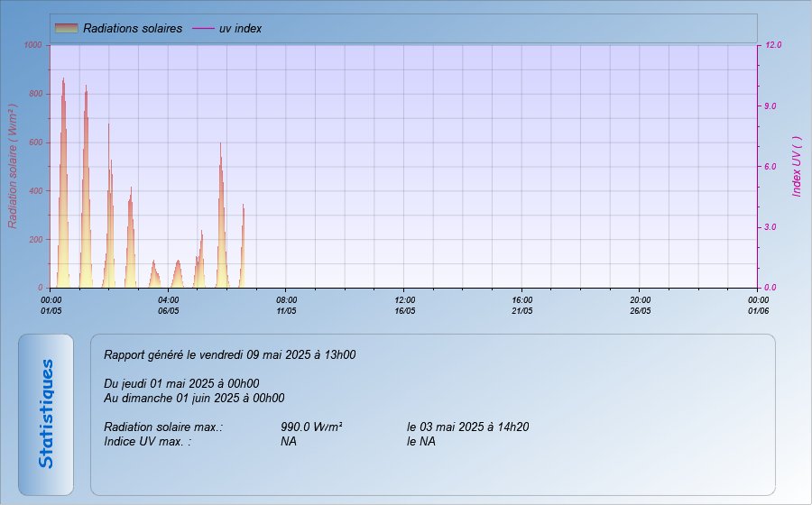The image size is (812, 505).
Task: Click the 'Index UV ( )' right axis title
Action: 797,167
